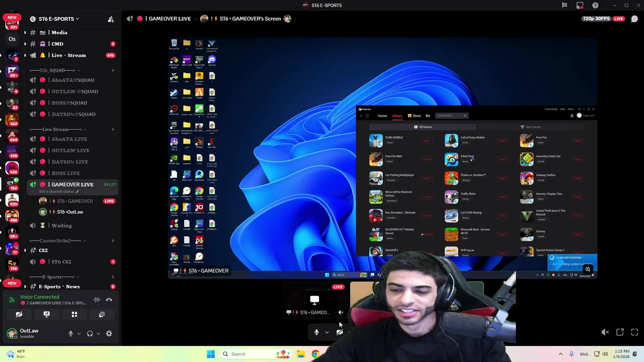Open the CS2 text channel

[x=72, y=250]
